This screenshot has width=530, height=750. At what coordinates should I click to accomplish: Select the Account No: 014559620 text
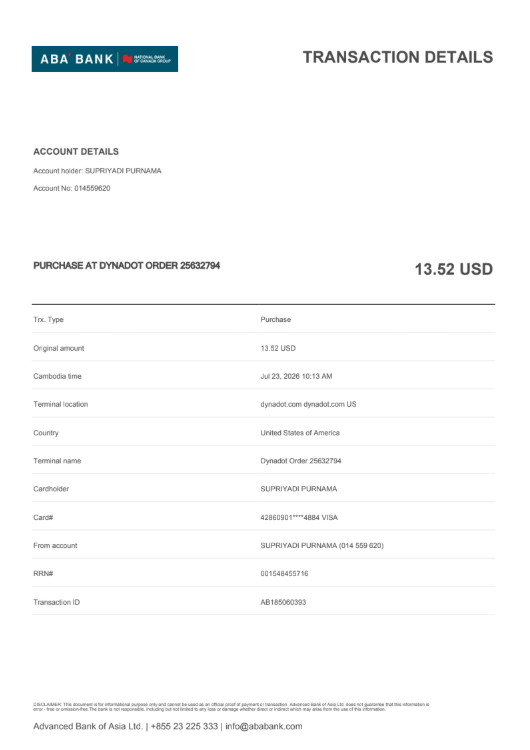tap(72, 188)
